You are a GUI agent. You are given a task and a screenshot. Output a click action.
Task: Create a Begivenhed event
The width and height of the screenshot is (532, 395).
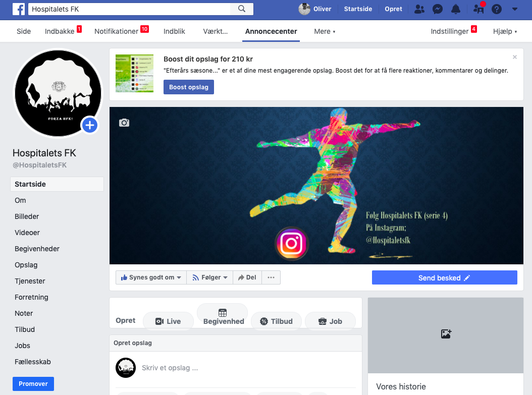[223, 317]
